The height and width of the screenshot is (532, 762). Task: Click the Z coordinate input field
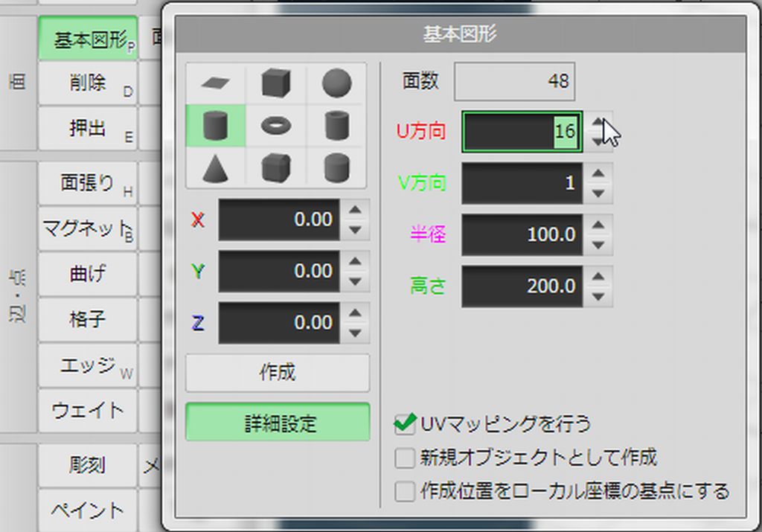[279, 323]
